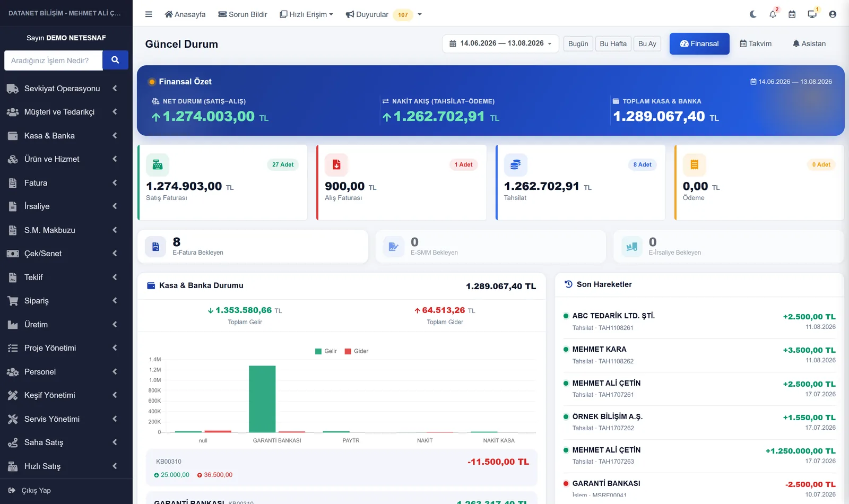Filter by Bu Hafta button
Screen dimensions: 849x504
[613, 44]
